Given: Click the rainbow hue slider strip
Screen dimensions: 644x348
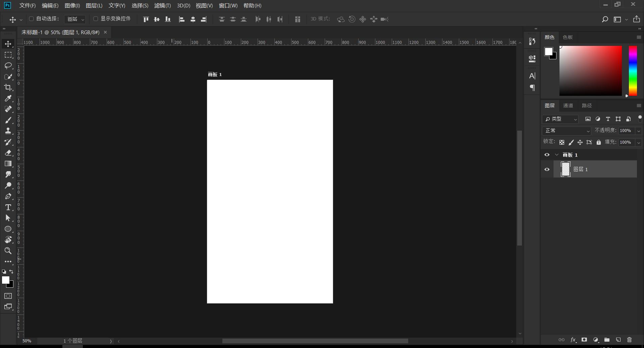Looking at the screenshot, I should (x=633, y=71).
